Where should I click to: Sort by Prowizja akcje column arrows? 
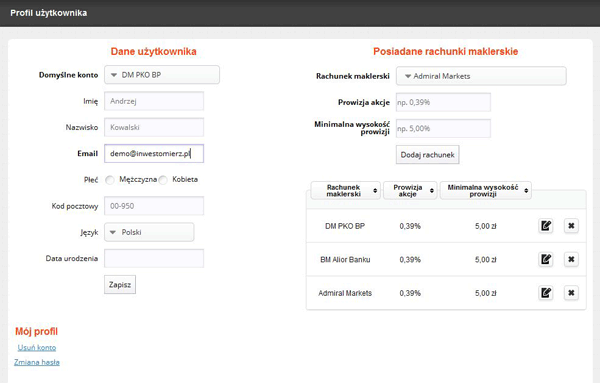[432, 191]
